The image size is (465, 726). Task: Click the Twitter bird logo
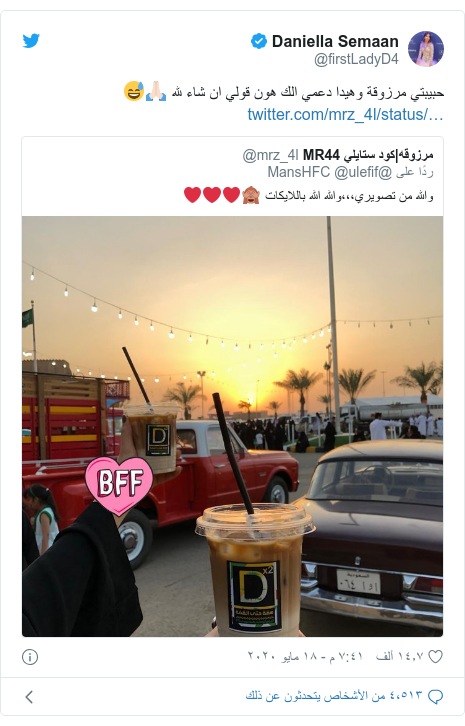[x=31, y=41]
